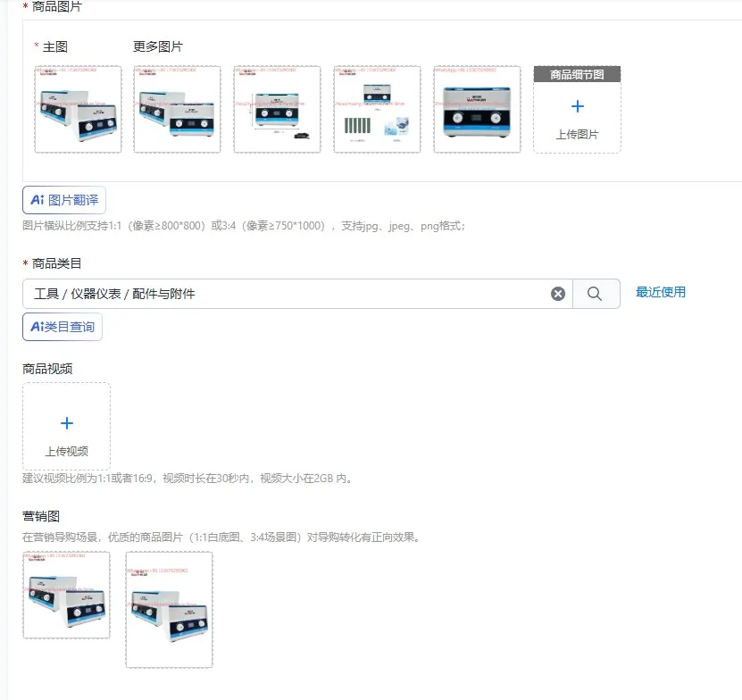Select the front-view device thumbnail
This screenshot has width=742, height=700.
point(477,109)
